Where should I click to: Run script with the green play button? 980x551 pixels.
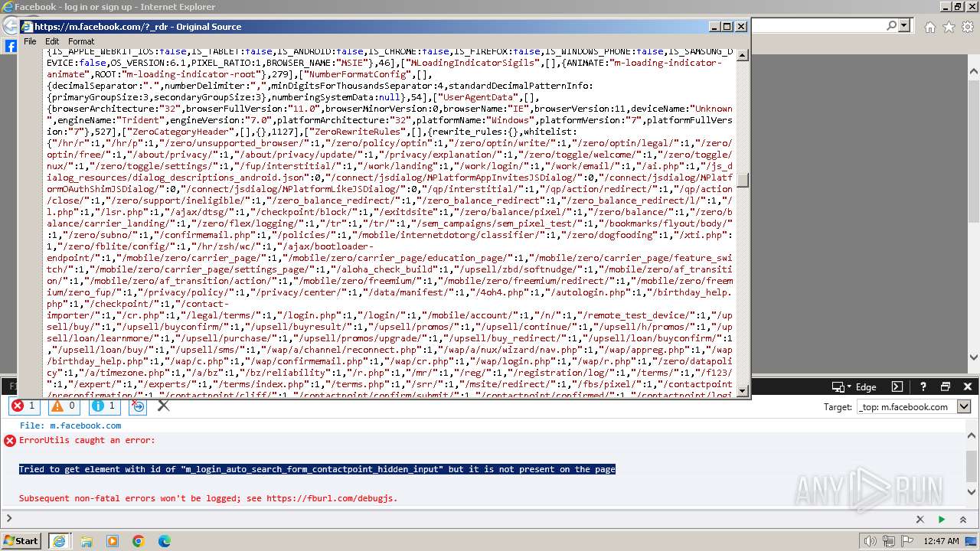pyautogui.click(x=942, y=520)
